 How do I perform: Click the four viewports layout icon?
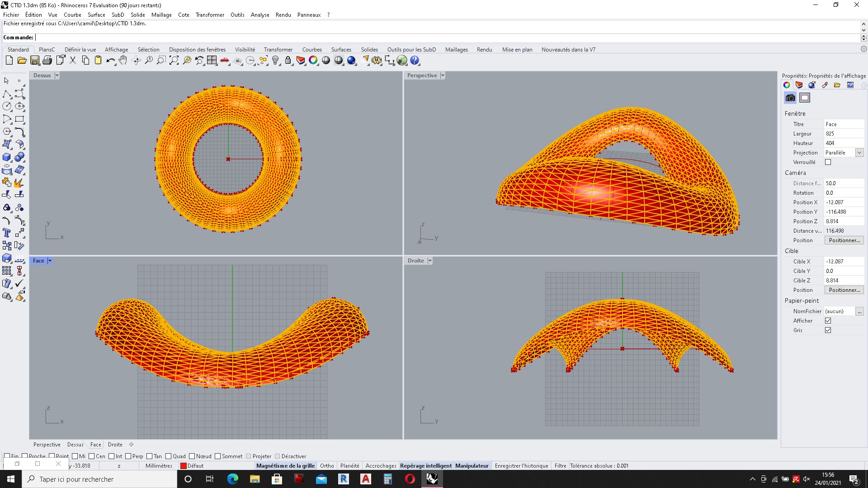212,60
